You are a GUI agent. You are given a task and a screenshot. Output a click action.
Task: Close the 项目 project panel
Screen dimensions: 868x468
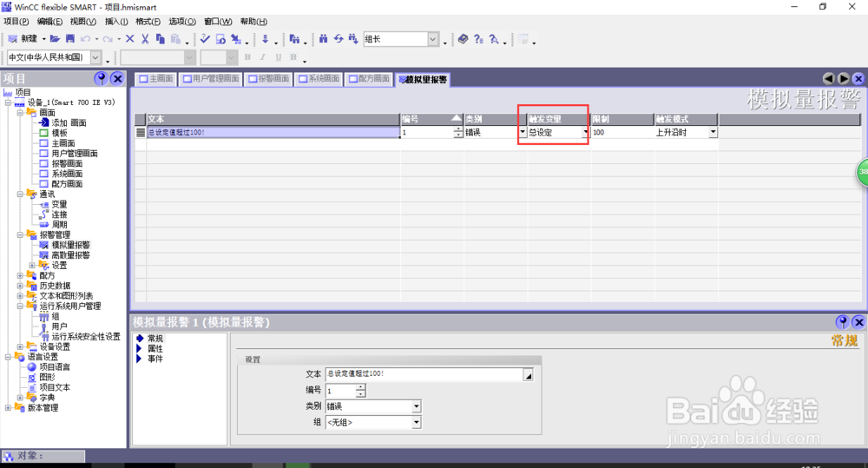117,79
